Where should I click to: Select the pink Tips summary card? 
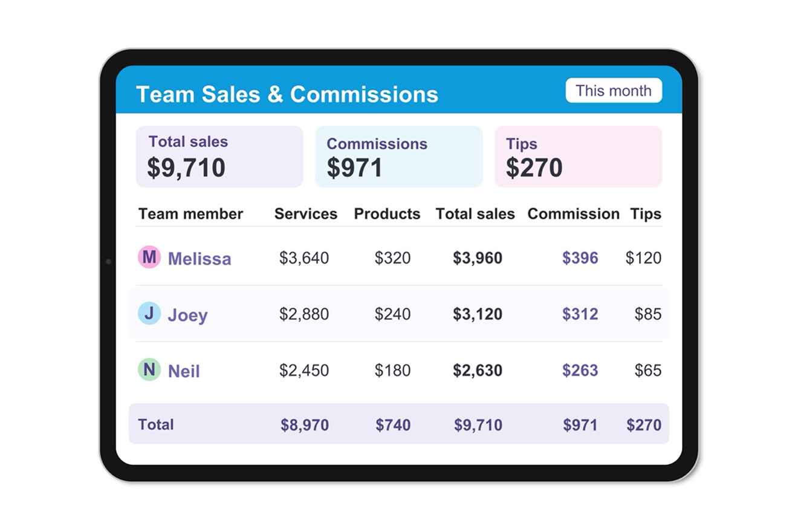pyautogui.click(x=579, y=157)
